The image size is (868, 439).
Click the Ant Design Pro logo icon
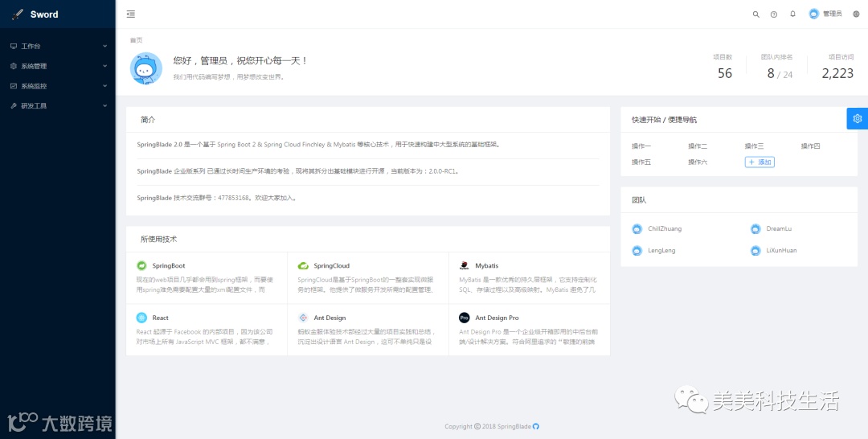click(465, 318)
